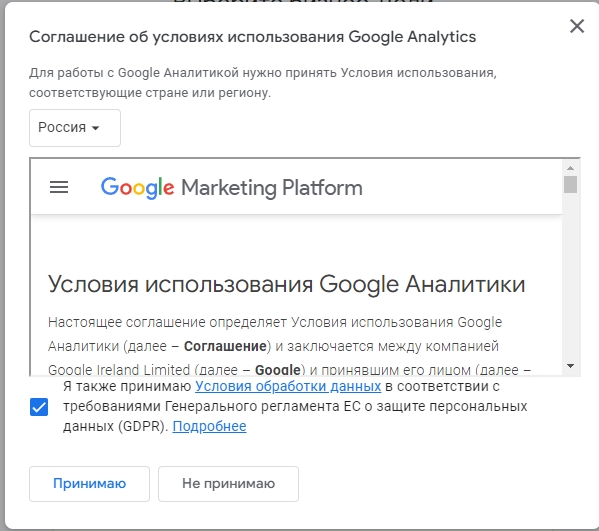Click the scrollbar down arrow
Viewport: 599px width, 531px height.
[x=570, y=366]
